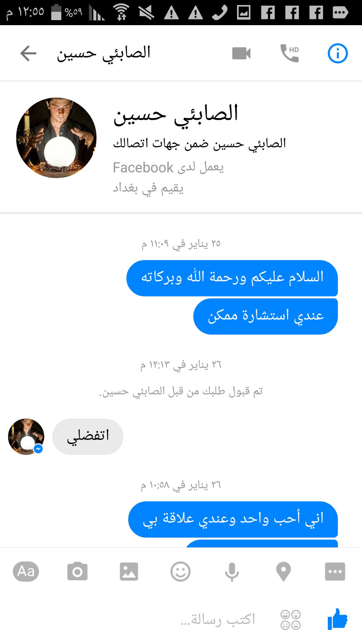
Task: Open the large profile picture with crystal ball
Action: coord(56,138)
